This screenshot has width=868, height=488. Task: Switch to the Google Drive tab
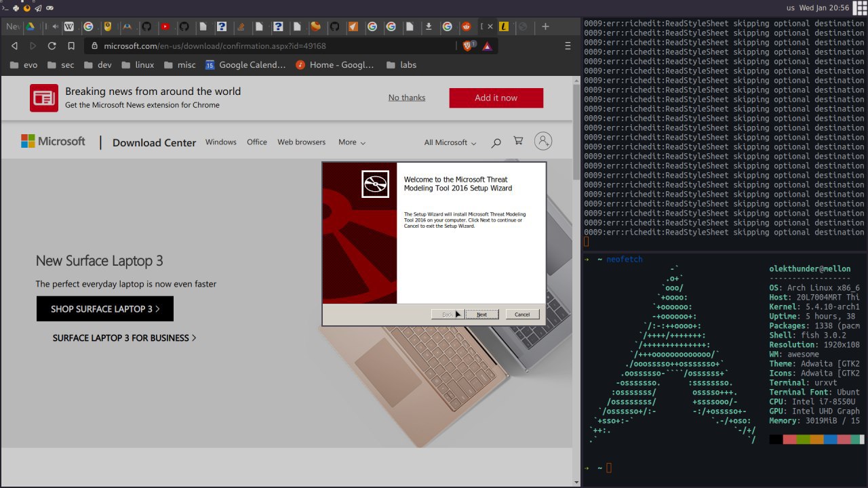30,26
